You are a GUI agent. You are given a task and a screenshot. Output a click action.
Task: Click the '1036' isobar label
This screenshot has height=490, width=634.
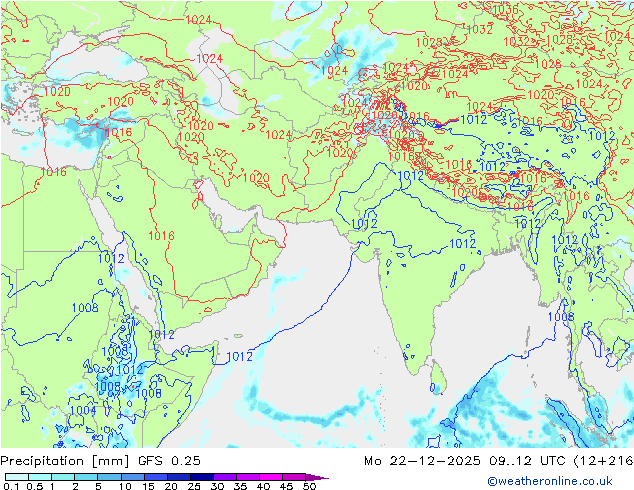[x=505, y=9]
